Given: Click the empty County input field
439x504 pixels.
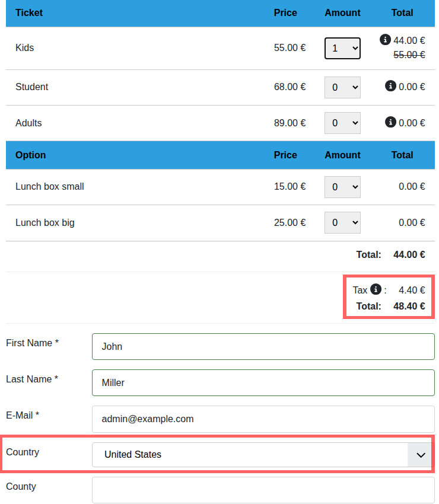Looking at the screenshot, I should pyautogui.click(x=263, y=490).
